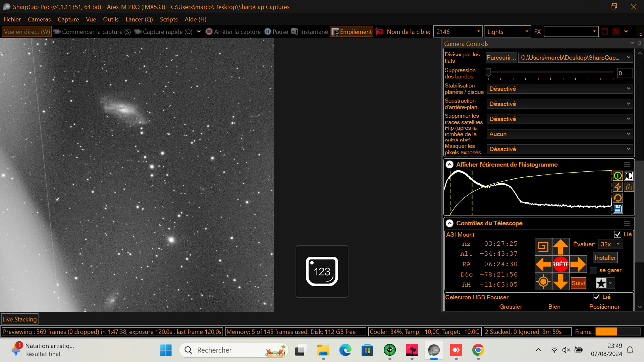The height and width of the screenshot is (362, 644).
Task: Open the Scripts menu
Action: click(169, 19)
